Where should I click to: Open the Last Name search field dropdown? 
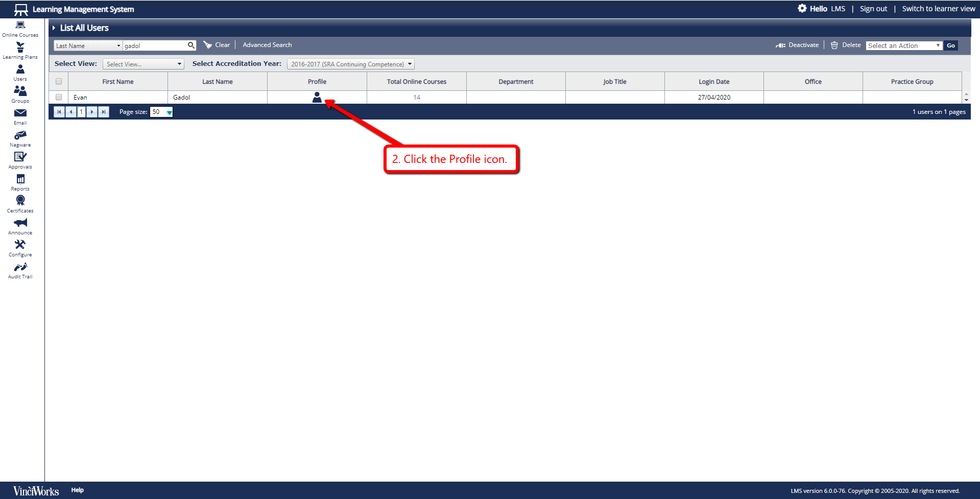[x=88, y=46]
